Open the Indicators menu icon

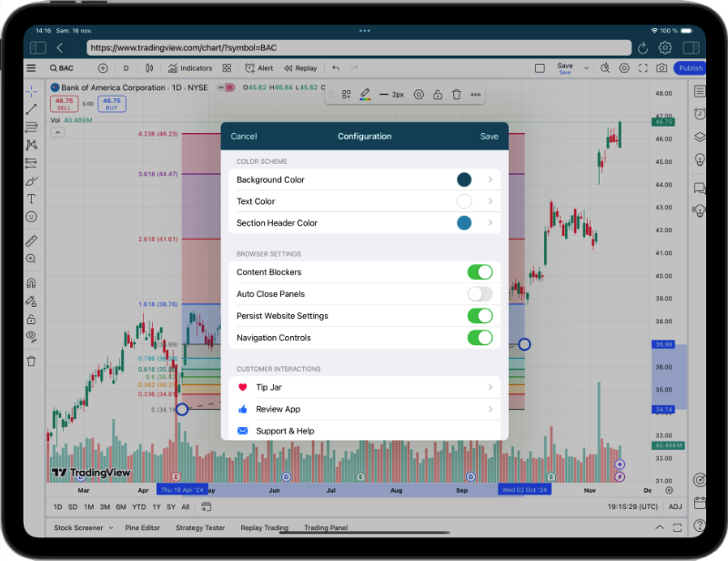click(173, 68)
